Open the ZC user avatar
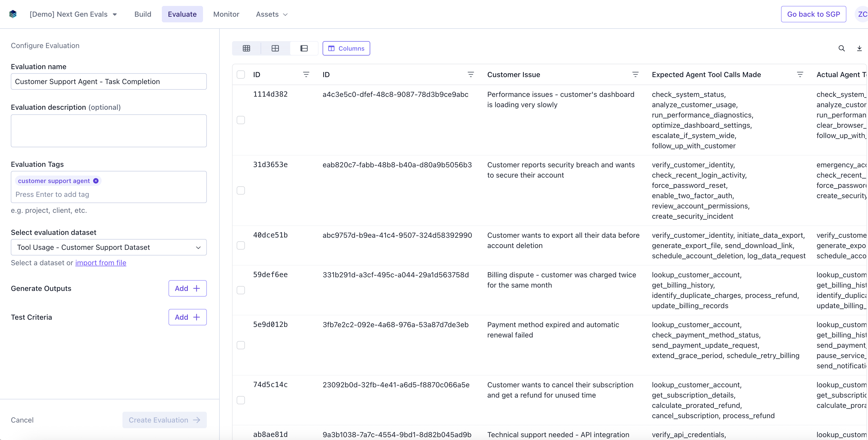 click(862, 14)
